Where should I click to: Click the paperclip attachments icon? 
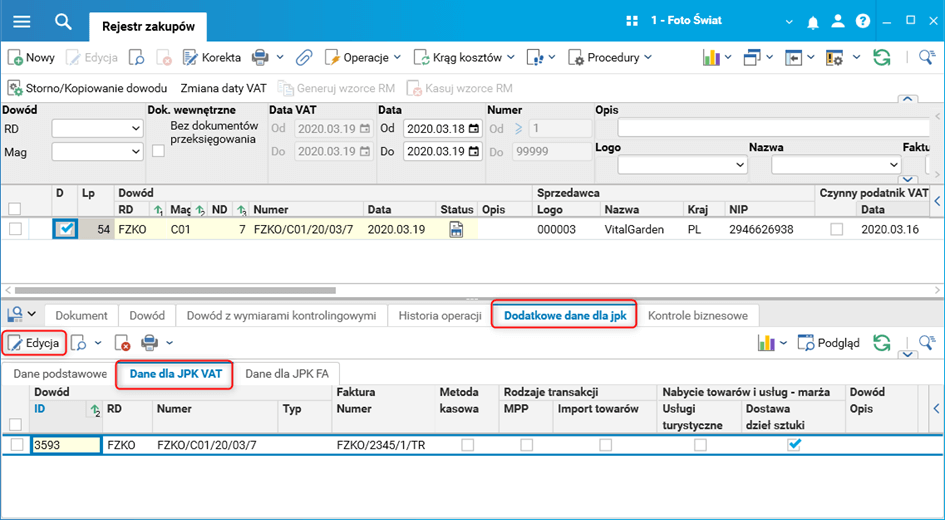tap(304, 58)
